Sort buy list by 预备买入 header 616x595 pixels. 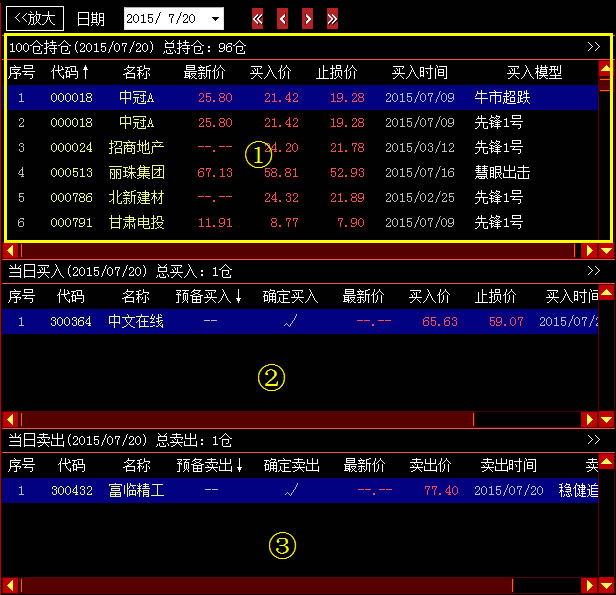[x=209, y=296]
